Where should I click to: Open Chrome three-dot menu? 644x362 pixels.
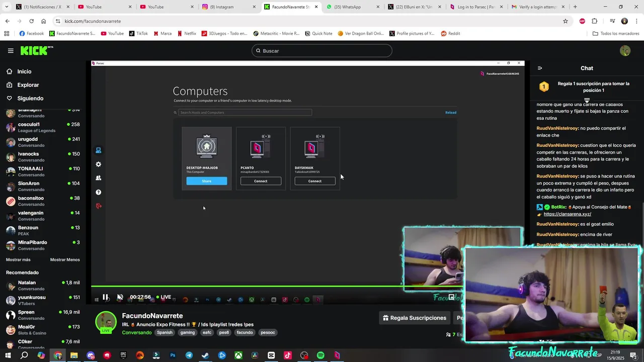636,21
